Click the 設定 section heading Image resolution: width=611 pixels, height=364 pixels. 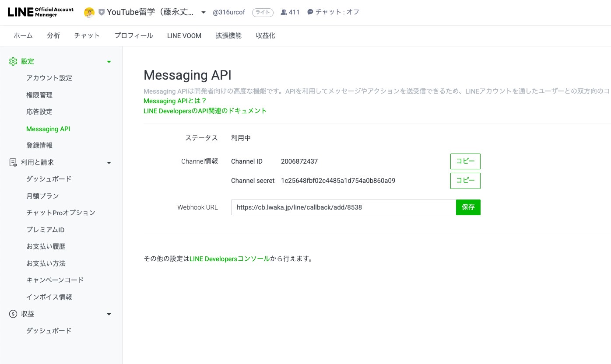(x=28, y=62)
